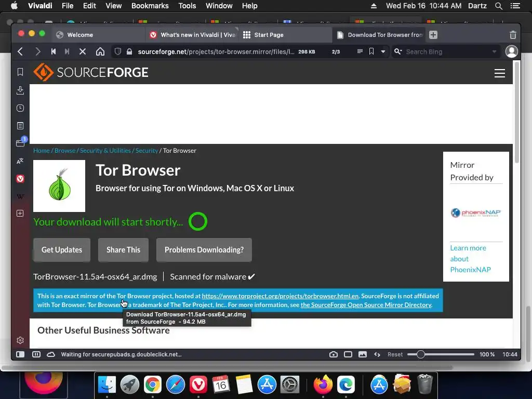Viewport: 532px width, 399px height.
Task: Open the File menu
Action: 67,6
